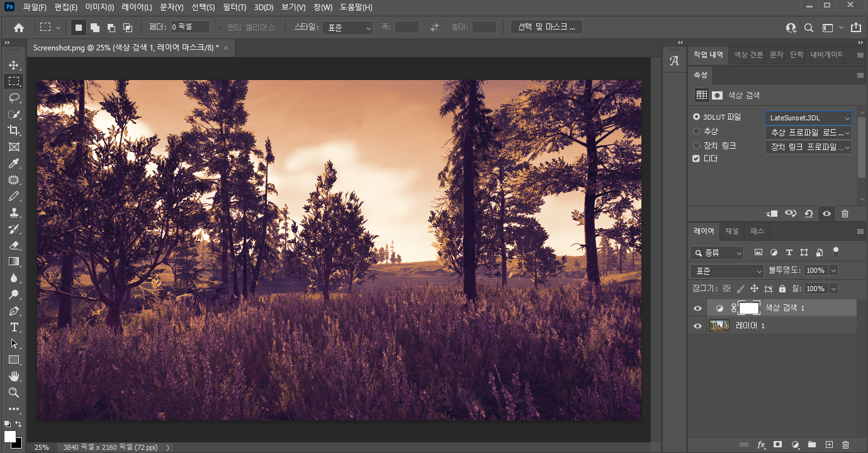Open the layer blend mode 표준 dropdown
868x453 pixels.
(x=727, y=270)
